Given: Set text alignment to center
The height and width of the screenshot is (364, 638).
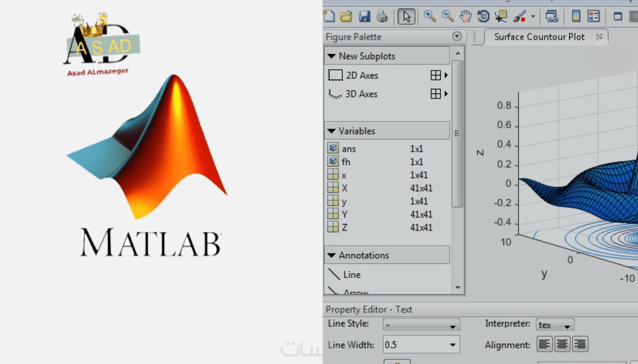Looking at the screenshot, I should [x=562, y=344].
